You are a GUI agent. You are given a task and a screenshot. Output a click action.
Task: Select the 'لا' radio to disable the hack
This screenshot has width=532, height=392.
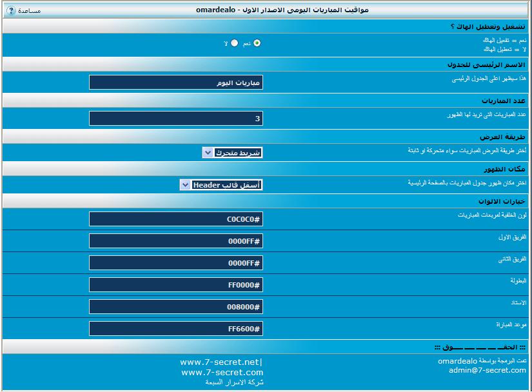234,43
